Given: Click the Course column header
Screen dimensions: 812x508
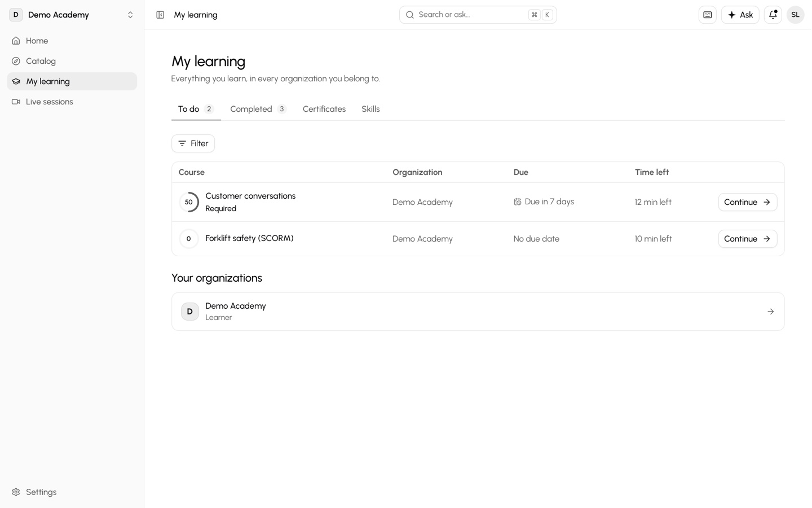Looking at the screenshot, I should click(x=192, y=172).
